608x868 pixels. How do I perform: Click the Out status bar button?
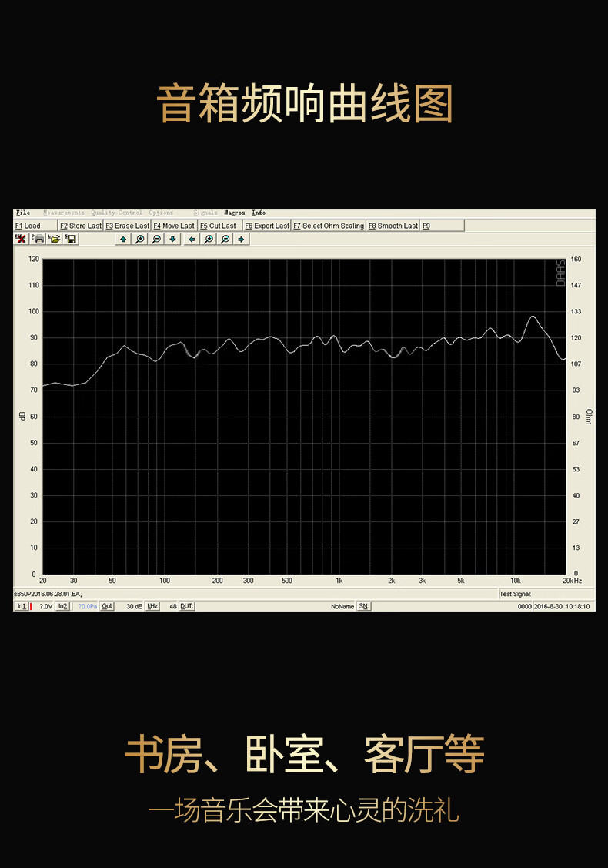pos(107,606)
